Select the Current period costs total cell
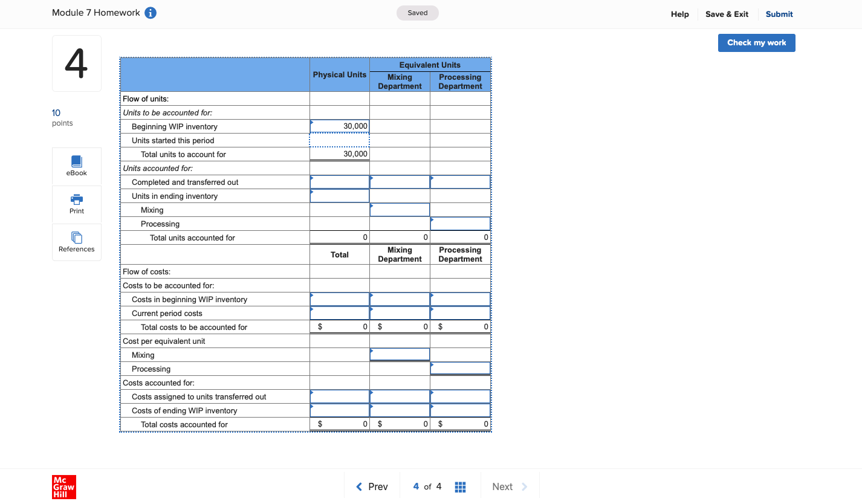This screenshot has height=504, width=862. [x=339, y=312]
